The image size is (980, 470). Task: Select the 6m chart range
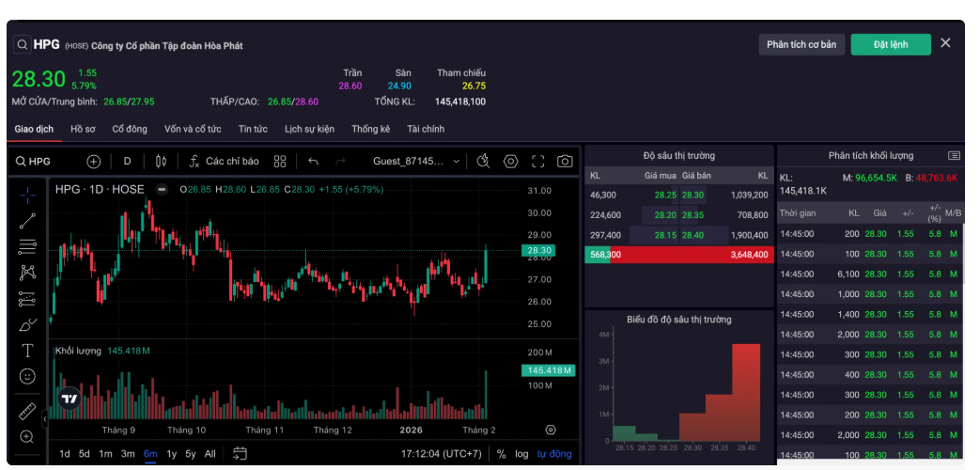[x=150, y=454]
